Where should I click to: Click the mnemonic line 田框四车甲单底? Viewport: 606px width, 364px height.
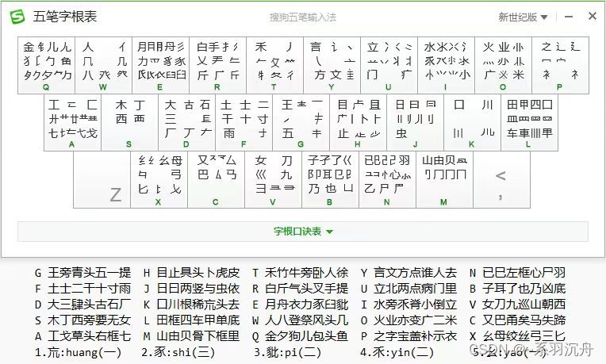point(198,320)
